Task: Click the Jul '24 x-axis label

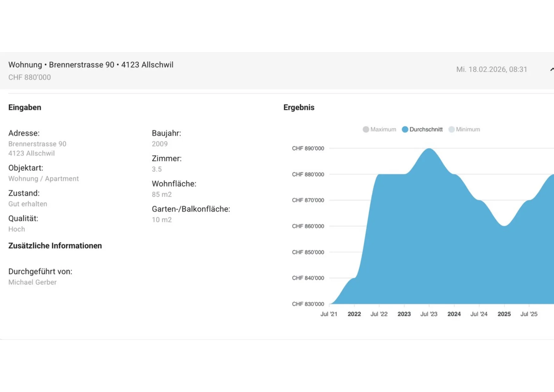Action: 479,314
